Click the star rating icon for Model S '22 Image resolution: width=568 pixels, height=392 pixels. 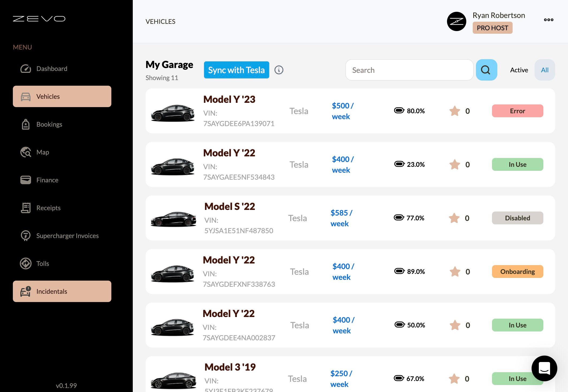tap(454, 218)
